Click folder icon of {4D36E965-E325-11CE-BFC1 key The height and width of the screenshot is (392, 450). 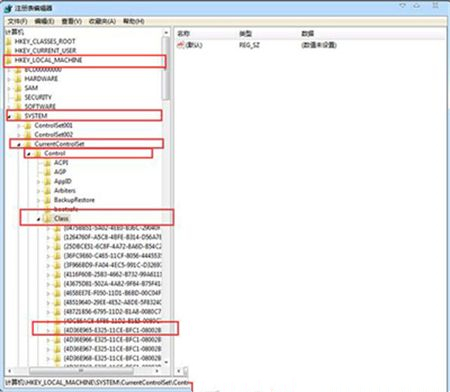click(x=57, y=330)
